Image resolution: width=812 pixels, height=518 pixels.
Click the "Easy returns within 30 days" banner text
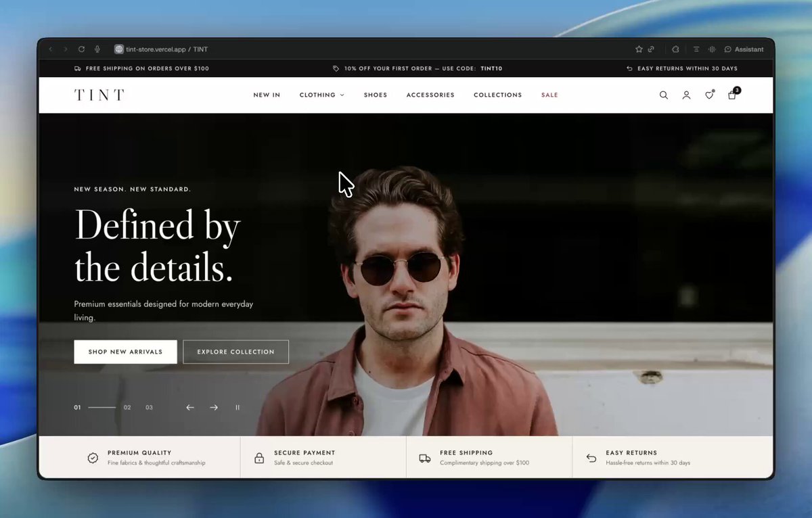[x=687, y=68]
